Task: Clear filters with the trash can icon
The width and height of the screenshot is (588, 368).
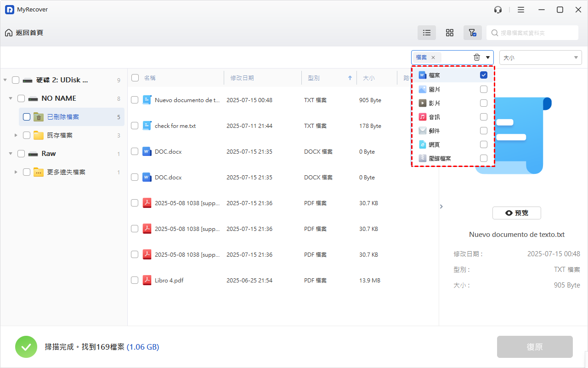Action: coord(477,57)
